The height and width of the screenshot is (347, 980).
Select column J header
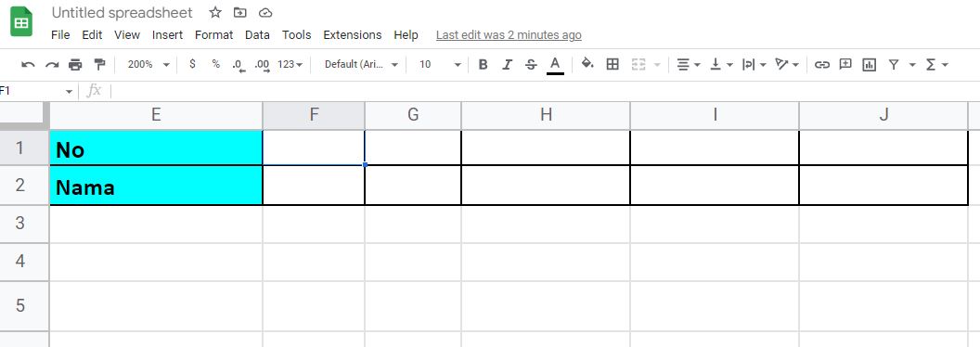pos(883,115)
